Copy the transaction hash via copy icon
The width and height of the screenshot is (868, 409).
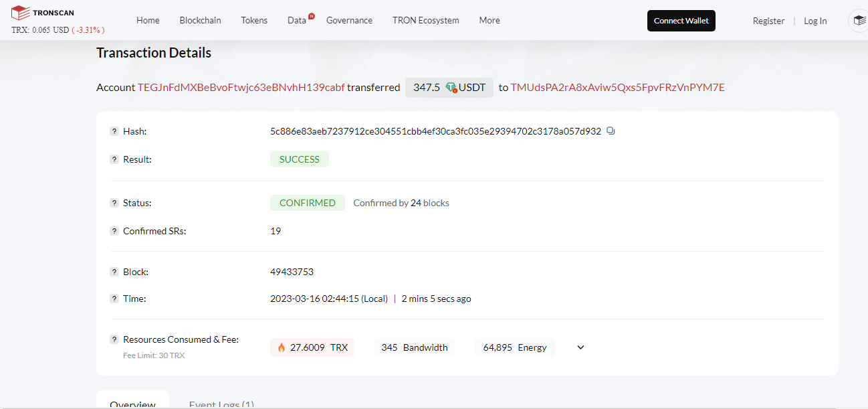611,131
